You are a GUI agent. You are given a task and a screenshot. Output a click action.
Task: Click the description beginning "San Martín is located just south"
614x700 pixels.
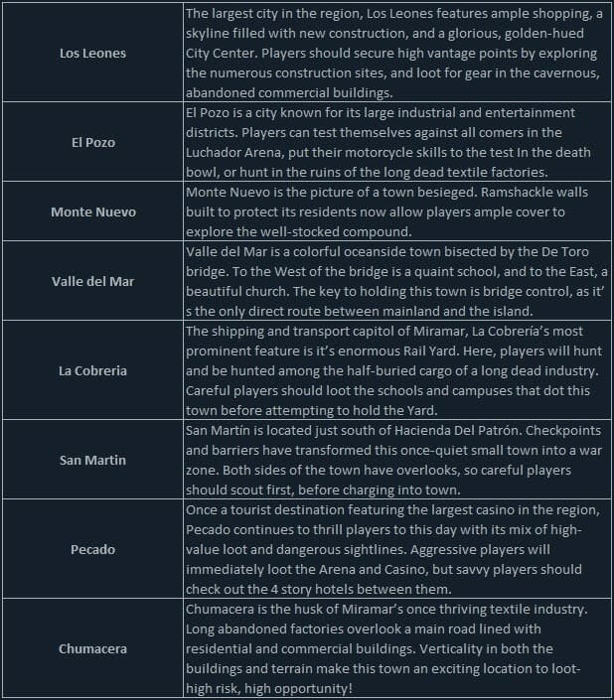pos(397,460)
